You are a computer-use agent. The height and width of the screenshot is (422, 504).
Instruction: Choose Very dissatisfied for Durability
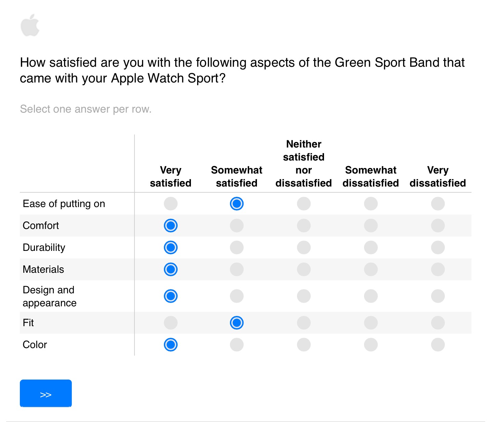pos(438,247)
